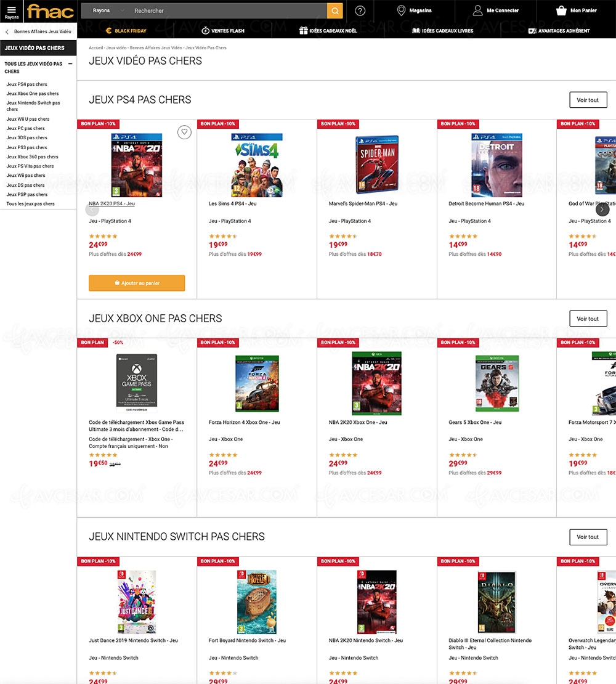Open the Mon Panier shopping bag
Screen dimensions: 616x684
(x=561, y=10)
